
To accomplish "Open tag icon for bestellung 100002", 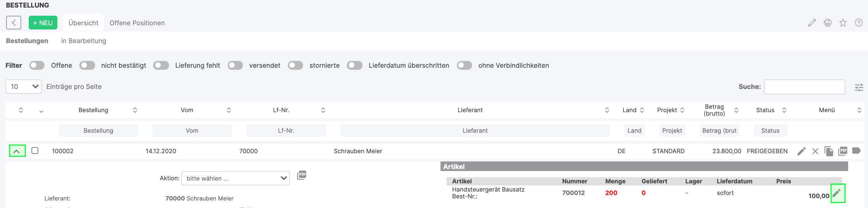I will tap(856, 151).
